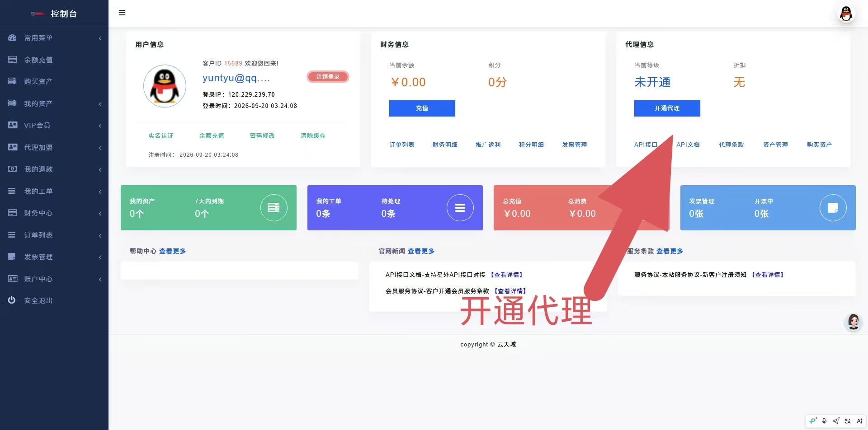Open the penguin avatar in top-right corner

click(x=846, y=14)
